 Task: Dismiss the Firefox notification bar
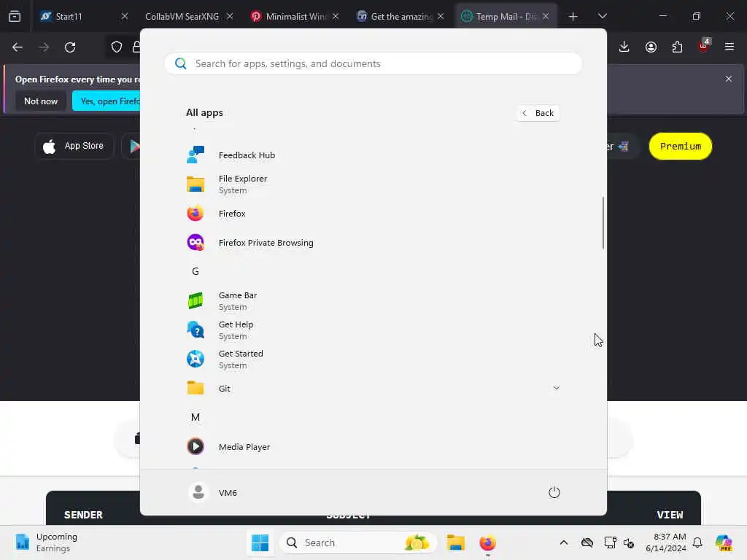pyautogui.click(x=729, y=79)
